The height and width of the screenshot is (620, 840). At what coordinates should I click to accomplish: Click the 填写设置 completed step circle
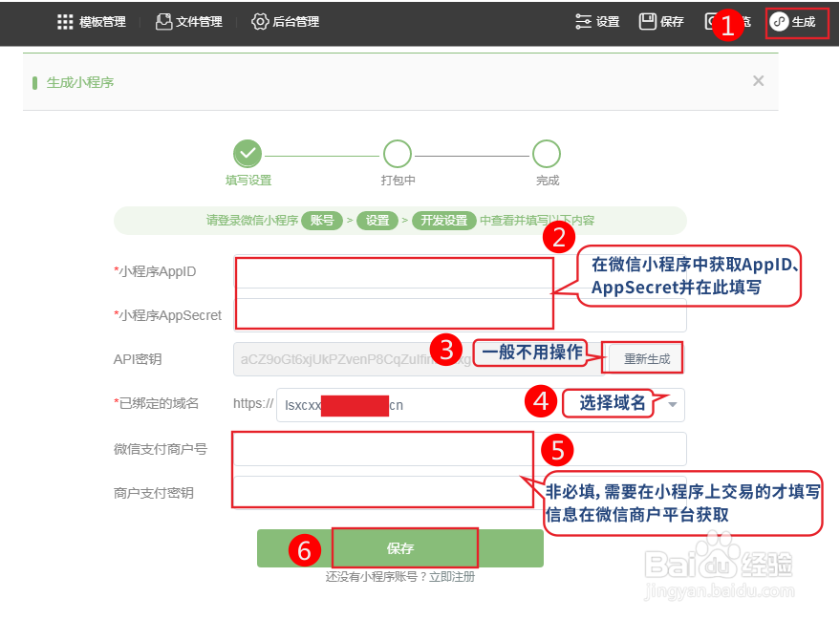click(248, 154)
